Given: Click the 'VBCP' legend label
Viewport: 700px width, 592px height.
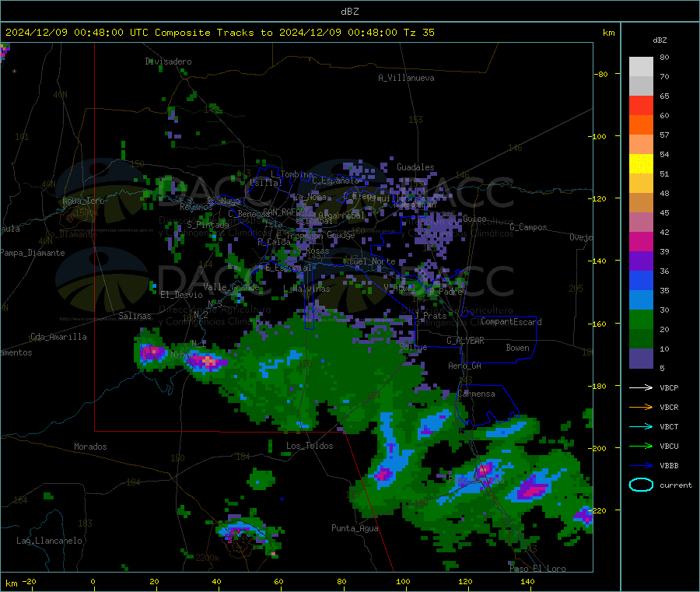Looking at the screenshot, I should coord(669,387).
